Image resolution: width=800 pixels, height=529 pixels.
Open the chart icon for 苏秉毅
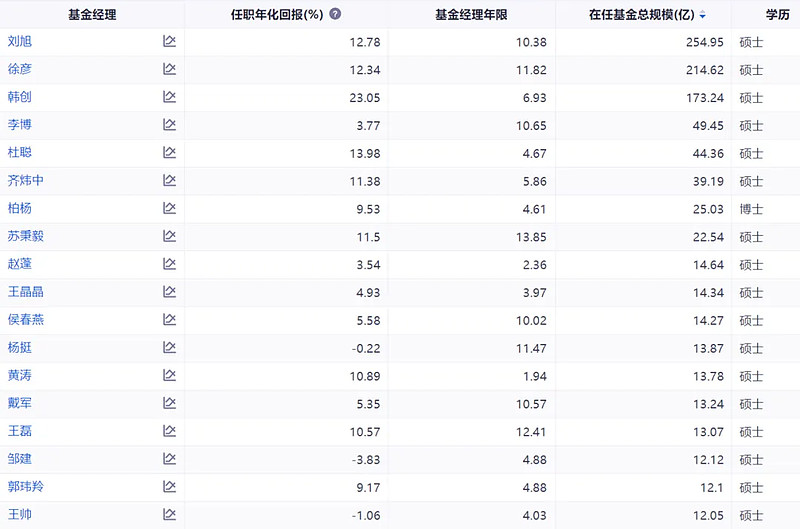[x=169, y=236]
